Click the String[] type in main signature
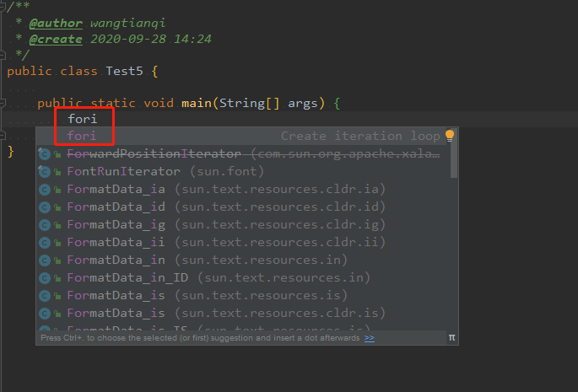The height and width of the screenshot is (392, 578). [250, 103]
